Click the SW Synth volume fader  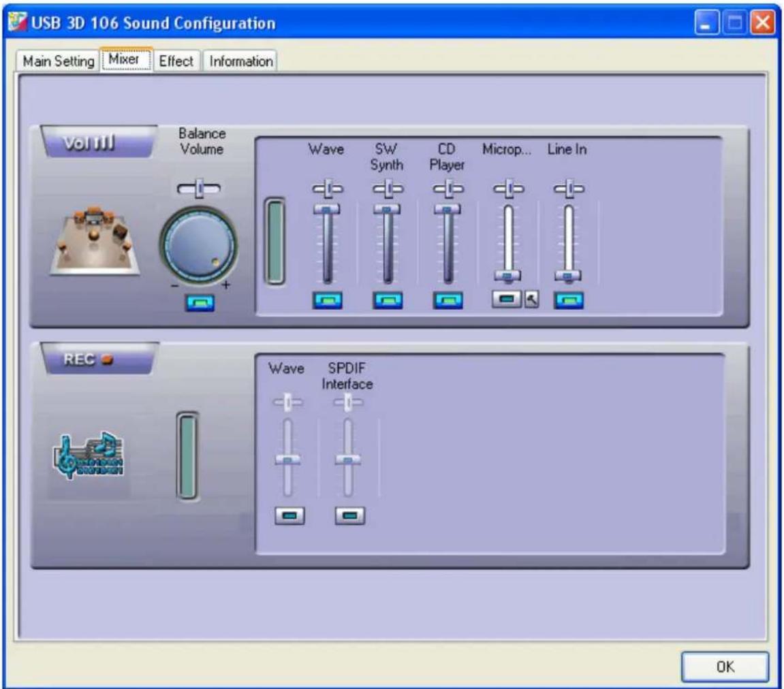pos(387,209)
